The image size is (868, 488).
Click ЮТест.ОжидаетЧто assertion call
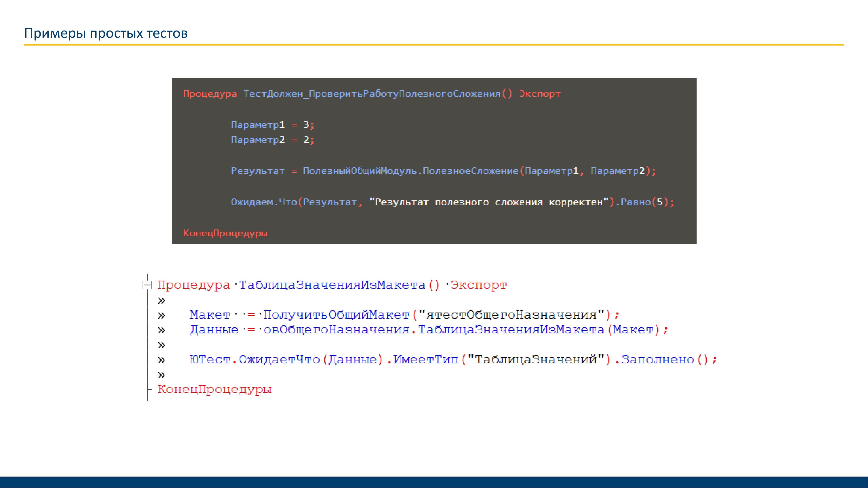[254, 360]
